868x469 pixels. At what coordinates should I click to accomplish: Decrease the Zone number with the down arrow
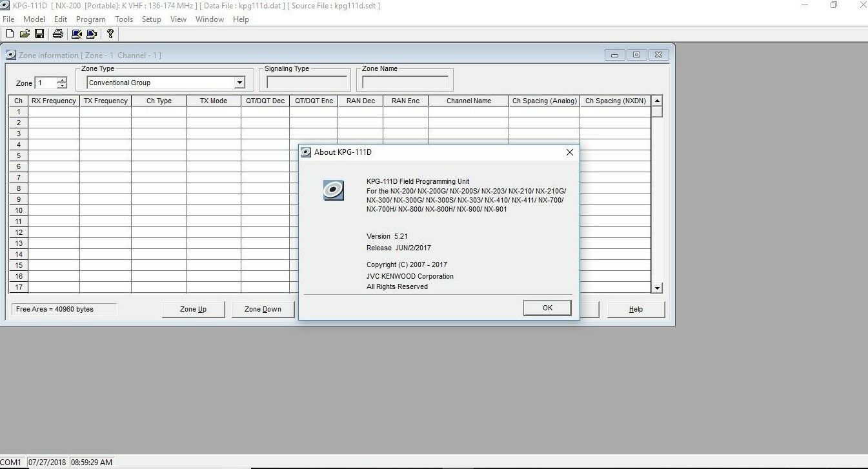[62, 86]
